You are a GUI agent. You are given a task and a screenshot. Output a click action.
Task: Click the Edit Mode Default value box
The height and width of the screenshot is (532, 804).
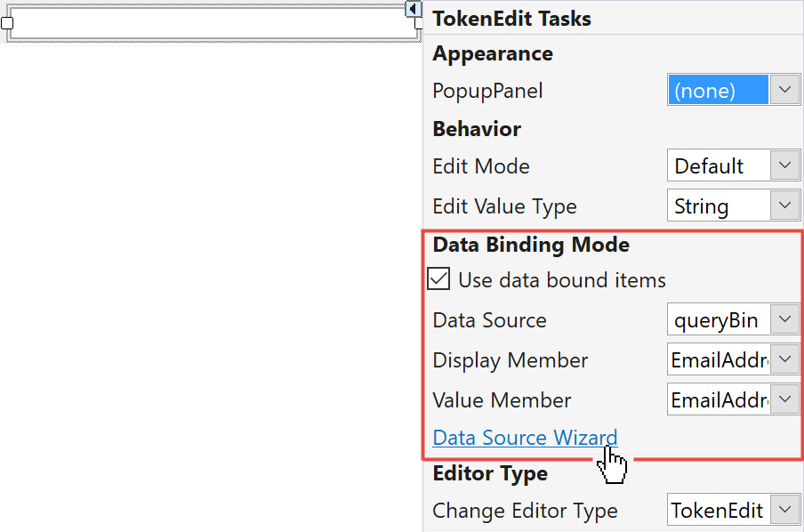coord(717,165)
